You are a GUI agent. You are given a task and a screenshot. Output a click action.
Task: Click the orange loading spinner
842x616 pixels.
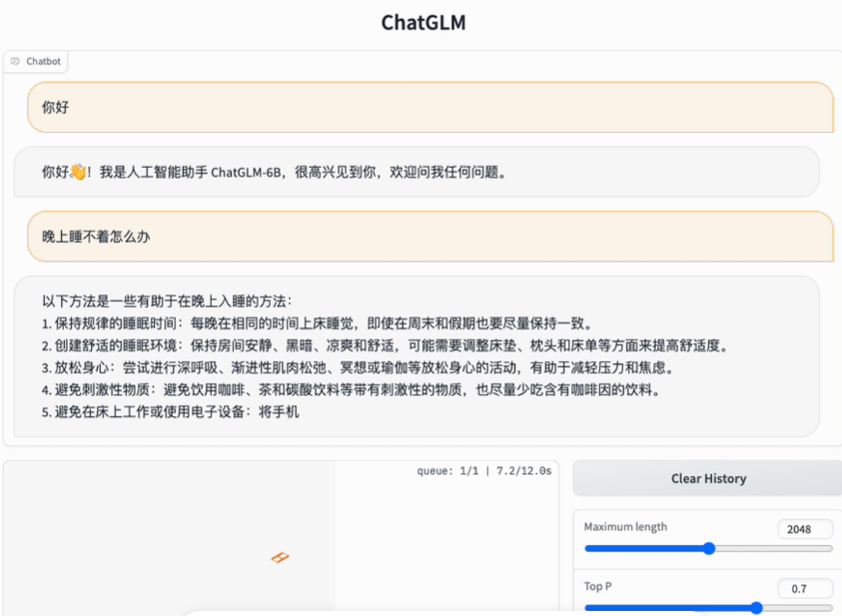280,557
